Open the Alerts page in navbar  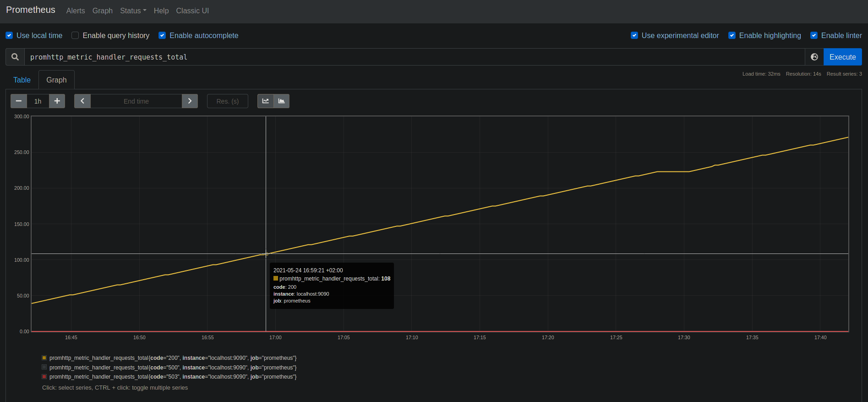[x=76, y=11]
